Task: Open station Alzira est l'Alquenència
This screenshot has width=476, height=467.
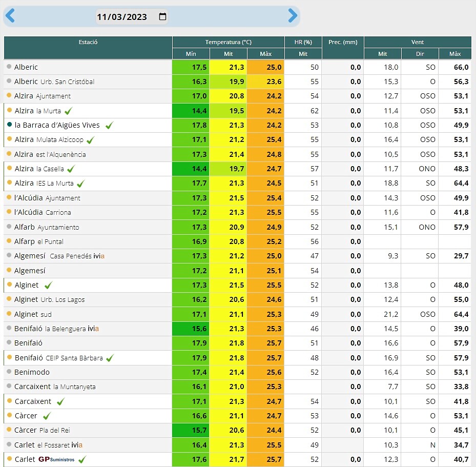Action: (50, 154)
